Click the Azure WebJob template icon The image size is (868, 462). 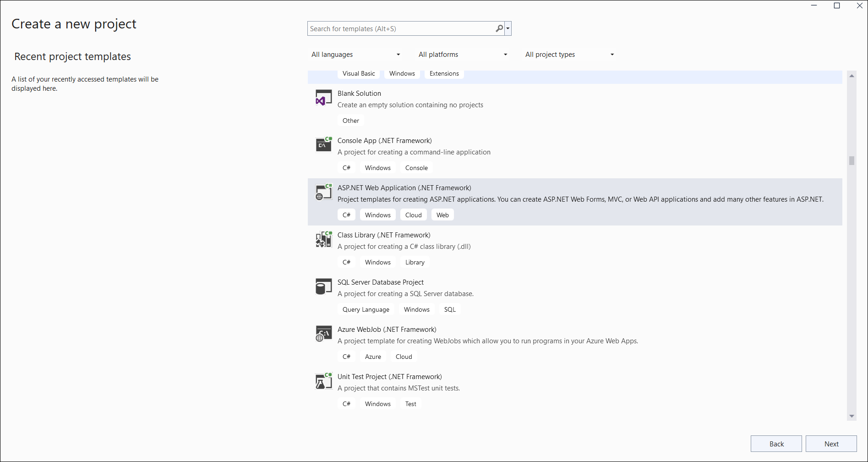323,334
